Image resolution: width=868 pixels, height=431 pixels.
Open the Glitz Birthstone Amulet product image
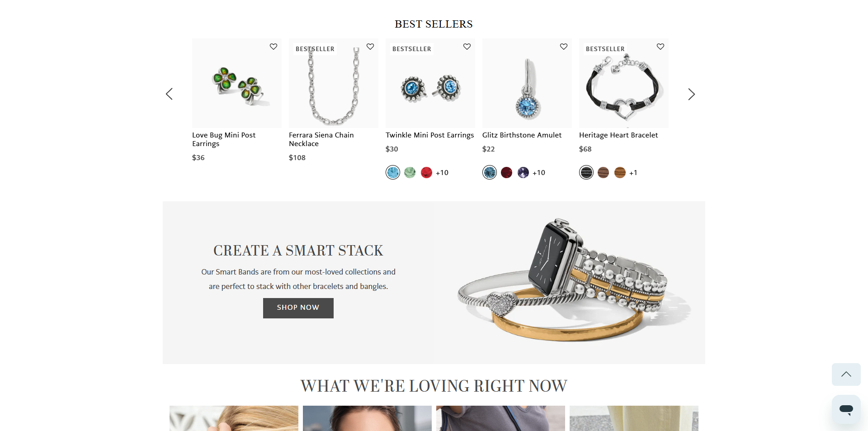(527, 83)
